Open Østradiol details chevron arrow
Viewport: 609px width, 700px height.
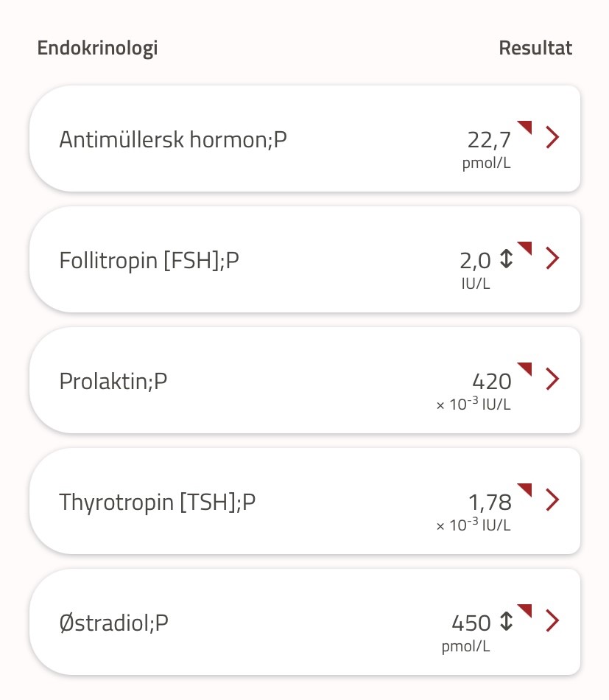(552, 621)
